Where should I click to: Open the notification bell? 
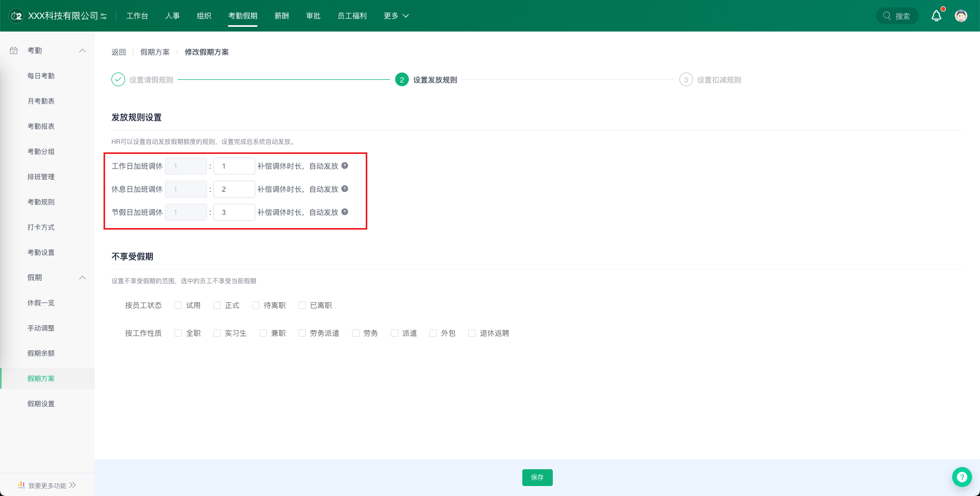(936, 16)
